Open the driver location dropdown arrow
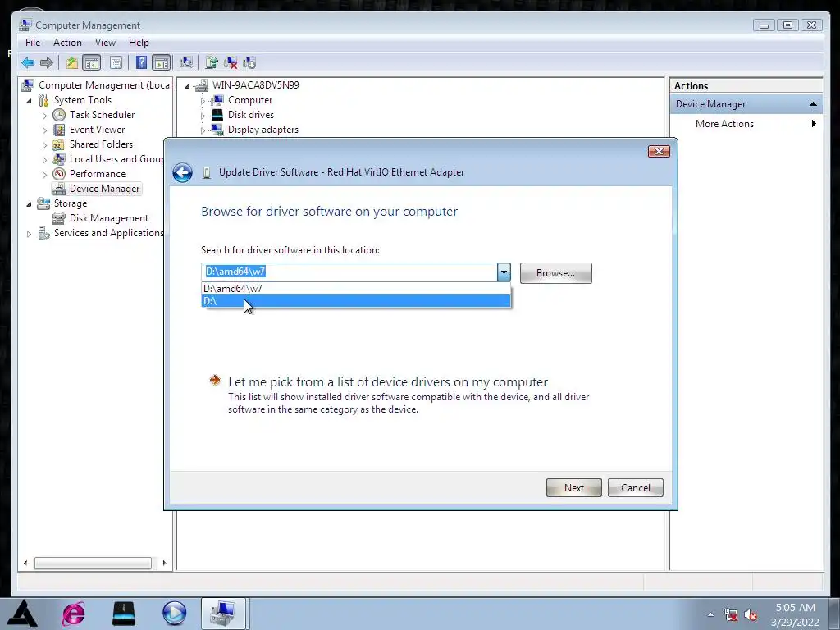 coord(504,272)
